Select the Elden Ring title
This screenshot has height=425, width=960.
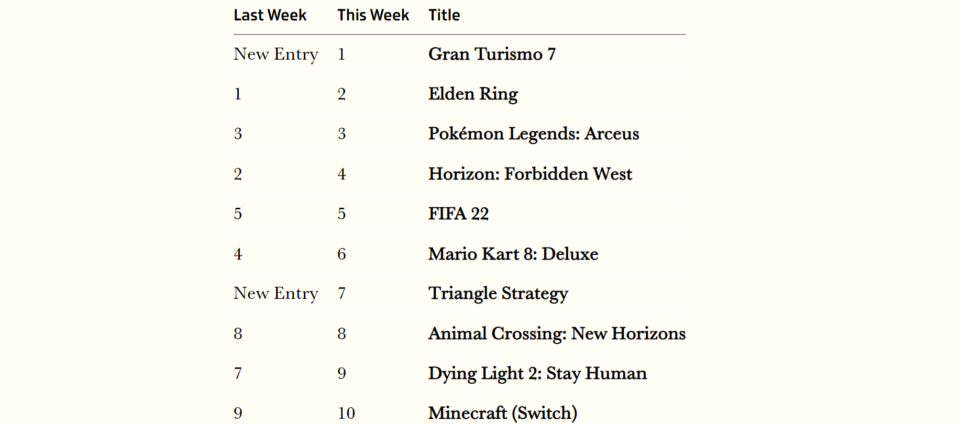pyautogui.click(x=473, y=94)
